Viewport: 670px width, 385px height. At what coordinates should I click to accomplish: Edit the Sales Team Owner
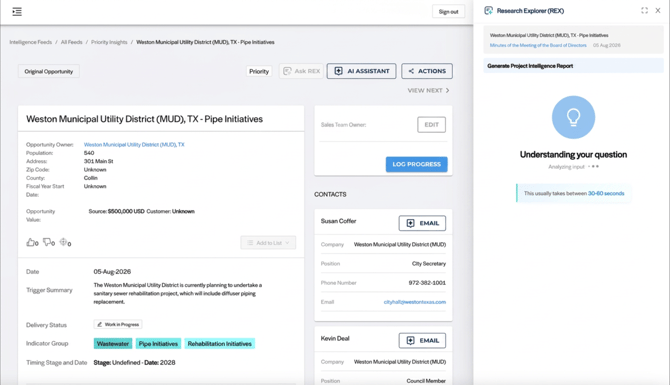(x=432, y=125)
